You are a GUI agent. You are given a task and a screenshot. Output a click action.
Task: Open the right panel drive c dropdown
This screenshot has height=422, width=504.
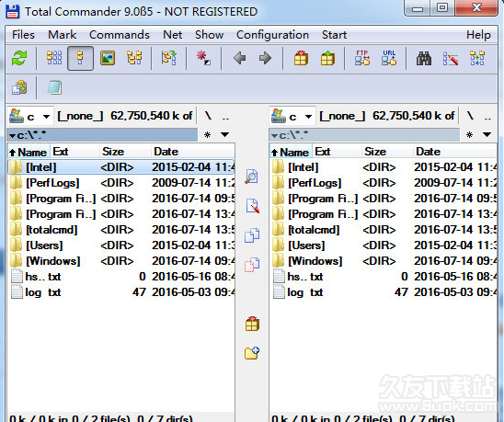[x=292, y=116]
